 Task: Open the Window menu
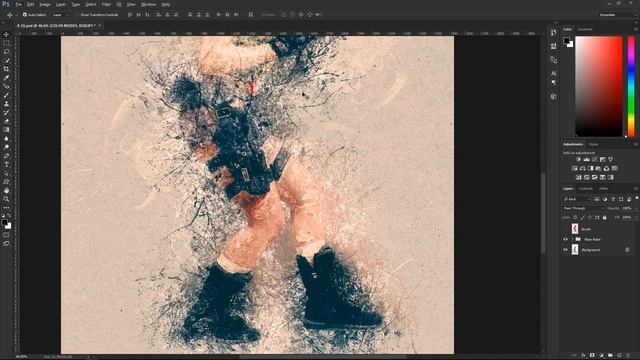tap(148, 4)
